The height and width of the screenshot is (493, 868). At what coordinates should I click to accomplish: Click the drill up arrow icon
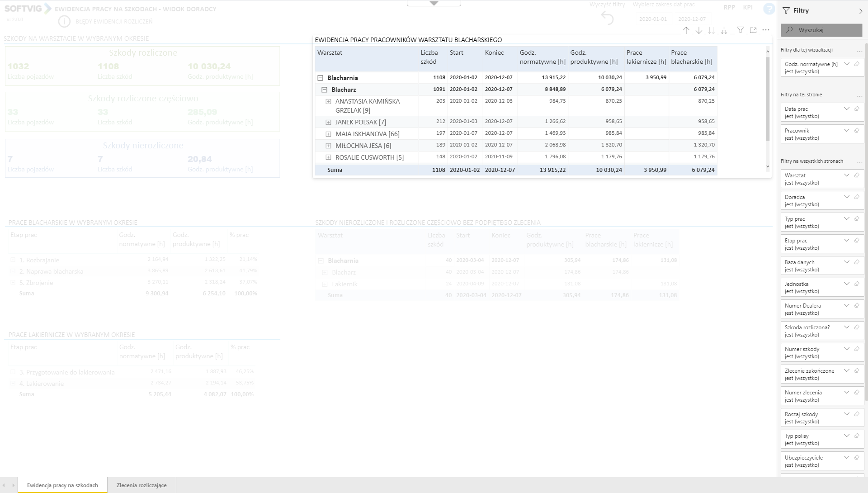[686, 30]
